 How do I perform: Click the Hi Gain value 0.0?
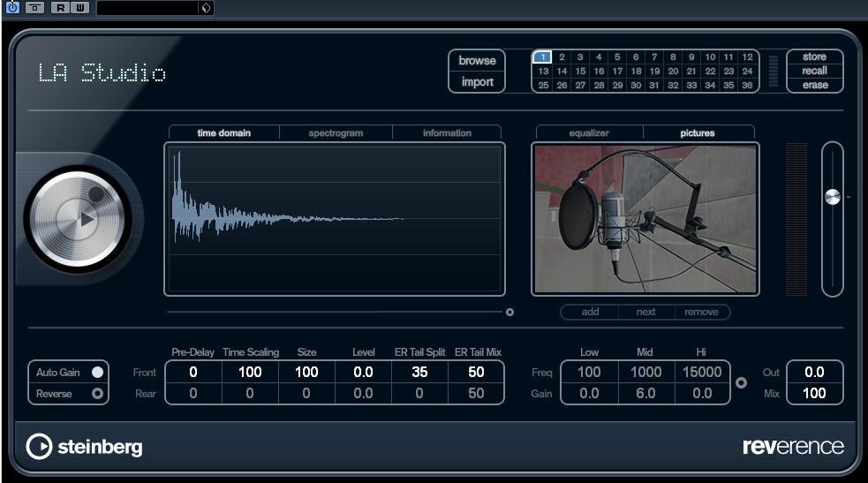[x=702, y=393]
